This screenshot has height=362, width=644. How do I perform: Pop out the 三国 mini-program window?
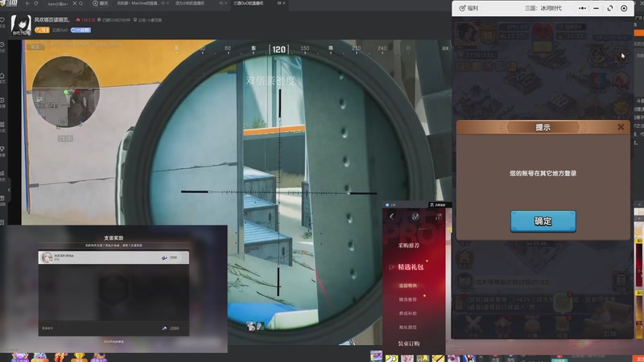610,8
